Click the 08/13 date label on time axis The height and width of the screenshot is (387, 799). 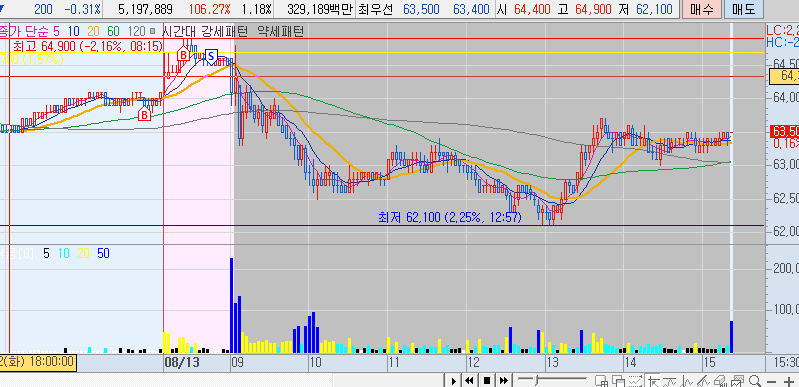[x=182, y=363]
